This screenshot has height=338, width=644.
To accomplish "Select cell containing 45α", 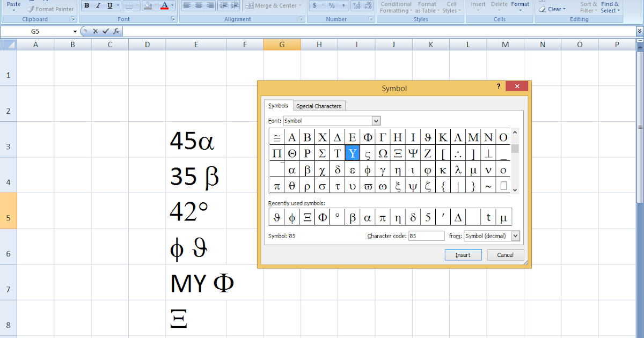I will (x=196, y=139).
